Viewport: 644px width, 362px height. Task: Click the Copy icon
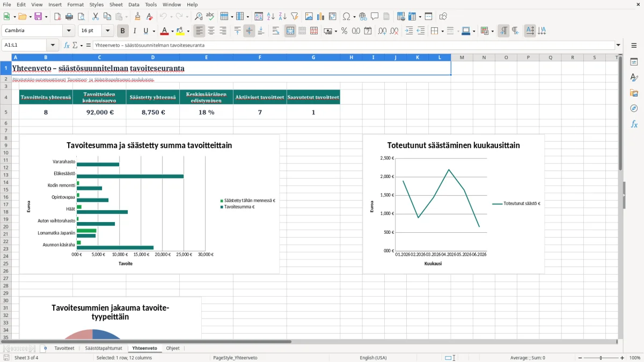click(x=107, y=17)
